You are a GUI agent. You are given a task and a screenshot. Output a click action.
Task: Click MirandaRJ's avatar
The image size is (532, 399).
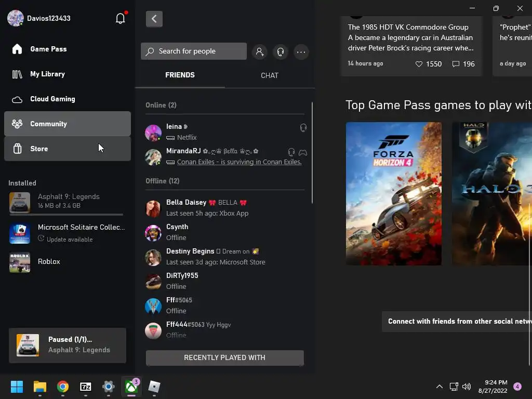[153, 157]
